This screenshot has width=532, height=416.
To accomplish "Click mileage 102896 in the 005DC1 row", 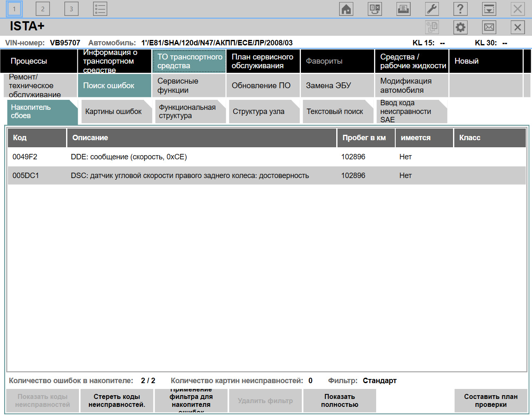I will tap(353, 176).
